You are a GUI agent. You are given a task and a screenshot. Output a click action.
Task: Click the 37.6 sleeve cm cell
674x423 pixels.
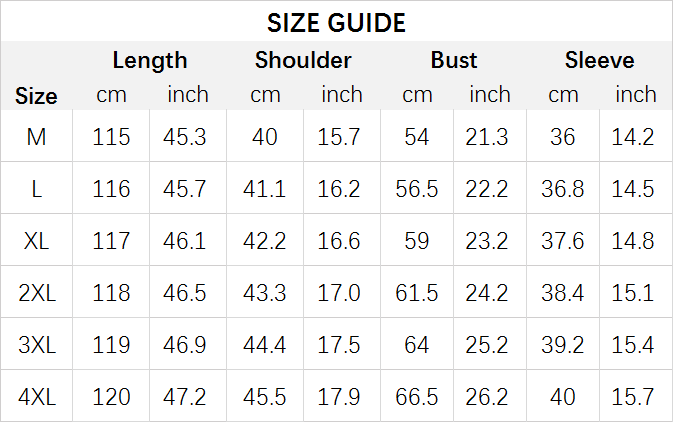click(562, 241)
